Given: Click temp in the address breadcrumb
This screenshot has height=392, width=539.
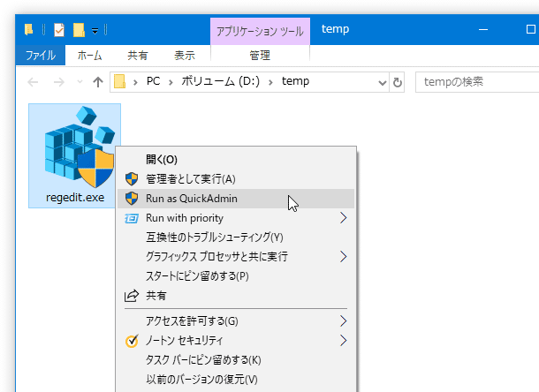Looking at the screenshot, I should point(295,81).
